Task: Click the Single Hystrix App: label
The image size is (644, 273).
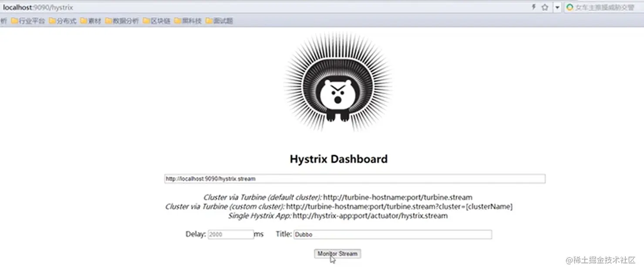Action: pyautogui.click(x=260, y=216)
